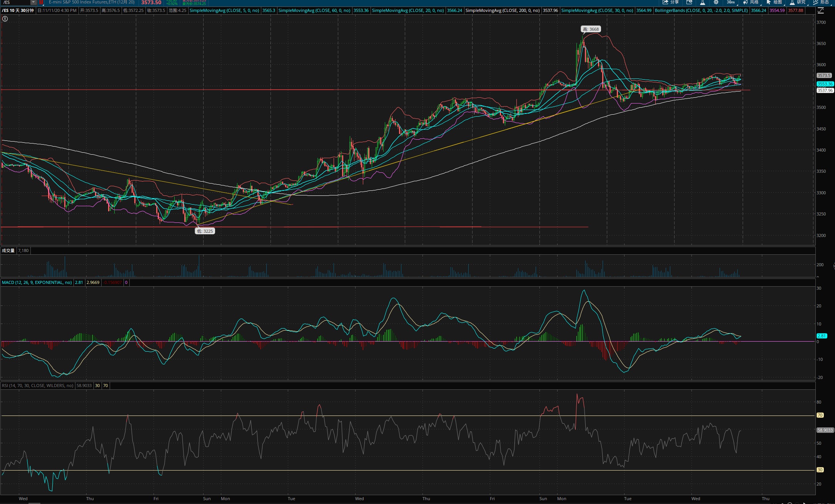835x504 pixels.
Task: Click the RSI 58.9033 value tag on axis
Action: (x=825, y=430)
